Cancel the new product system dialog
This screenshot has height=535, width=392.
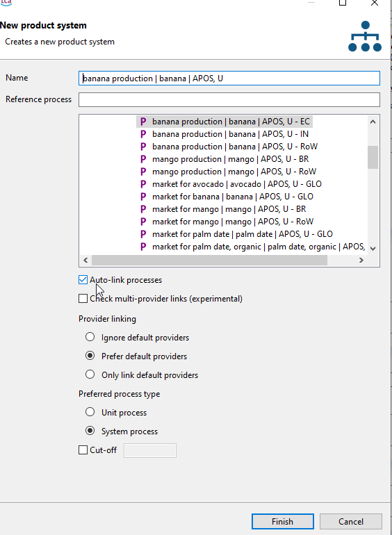point(351,521)
